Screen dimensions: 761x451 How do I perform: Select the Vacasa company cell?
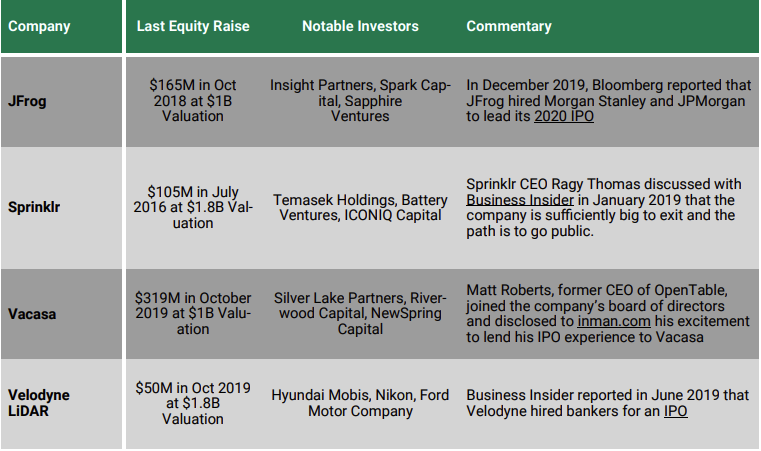click(x=62, y=314)
